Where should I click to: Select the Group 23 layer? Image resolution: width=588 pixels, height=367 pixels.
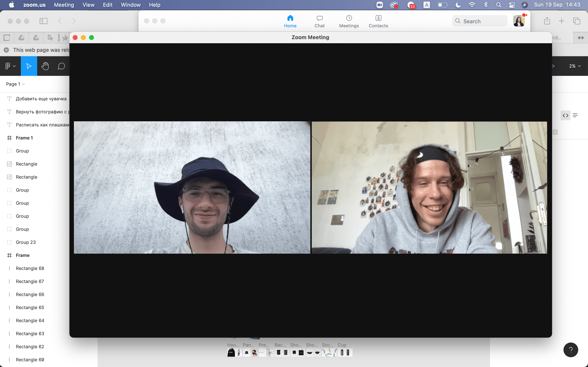(26, 242)
